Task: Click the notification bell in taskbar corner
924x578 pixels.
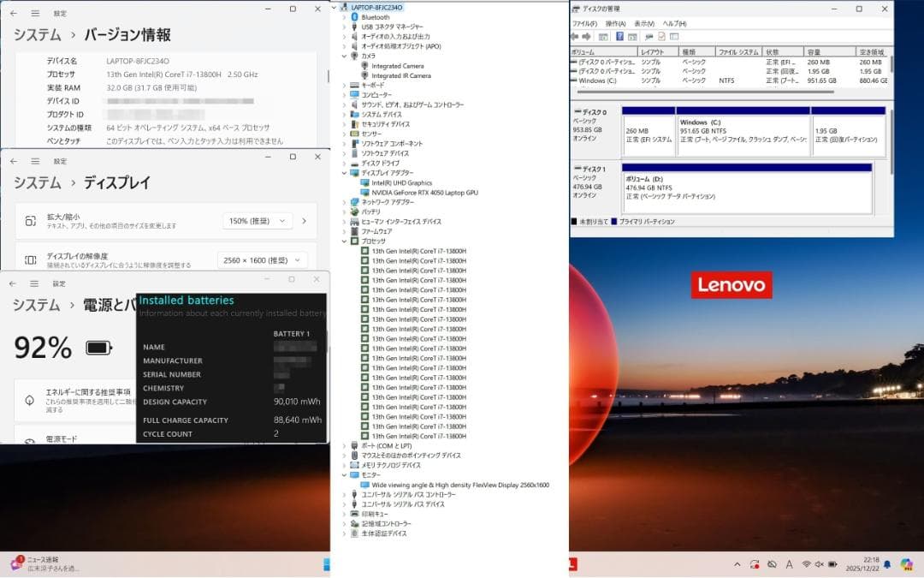Action: click(887, 565)
